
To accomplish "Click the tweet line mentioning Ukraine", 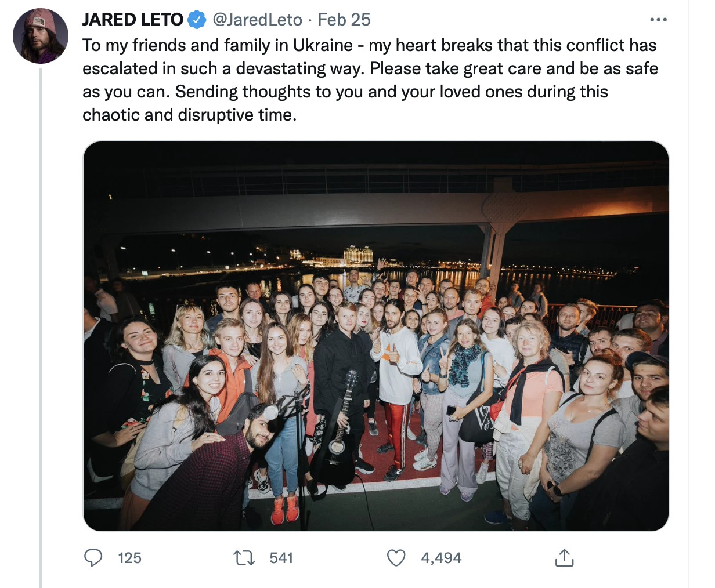I will click(x=369, y=45).
